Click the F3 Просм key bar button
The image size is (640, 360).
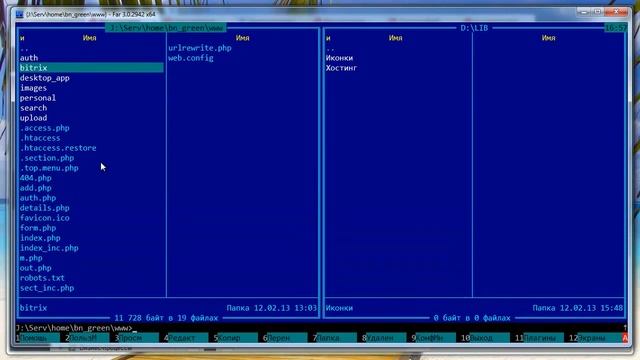pos(136,338)
